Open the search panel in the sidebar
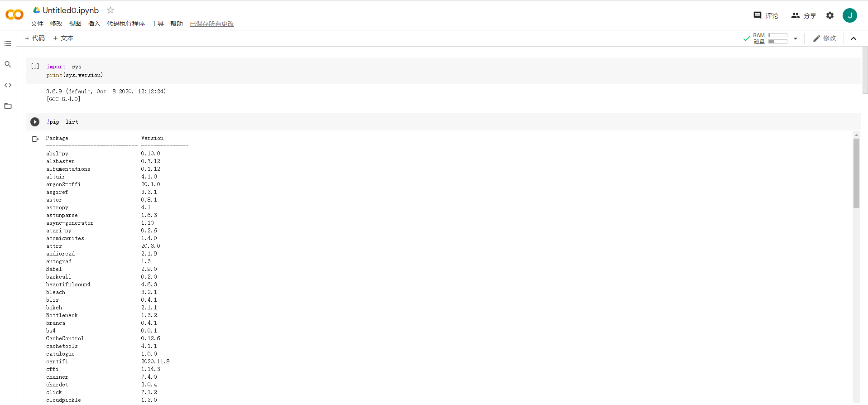 [x=8, y=64]
